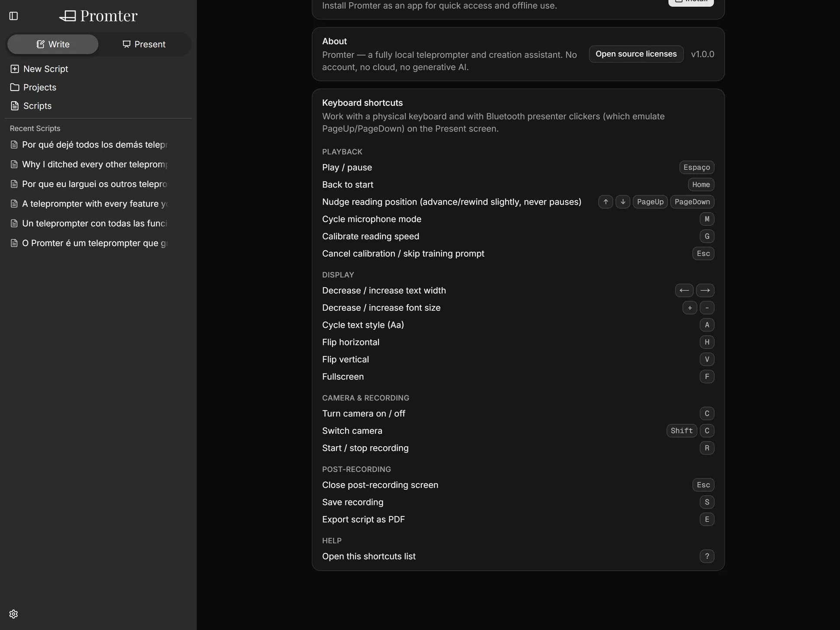The width and height of the screenshot is (840, 630).
Task: Click the Shift key badge
Action: point(682,431)
